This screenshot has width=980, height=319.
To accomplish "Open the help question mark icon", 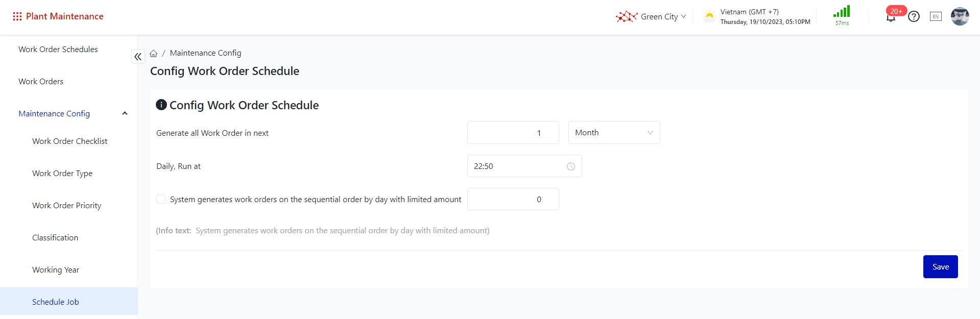I will click(914, 16).
